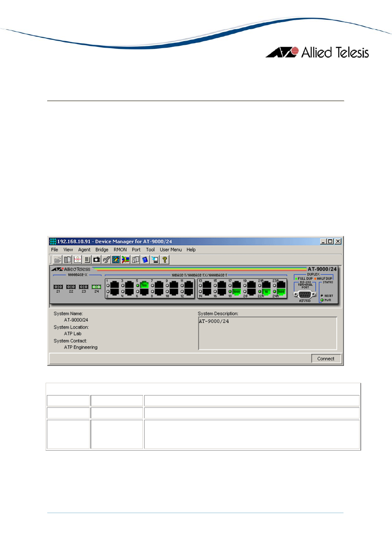Select RJ45 port 13 on the switch

(x=207, y=284)
